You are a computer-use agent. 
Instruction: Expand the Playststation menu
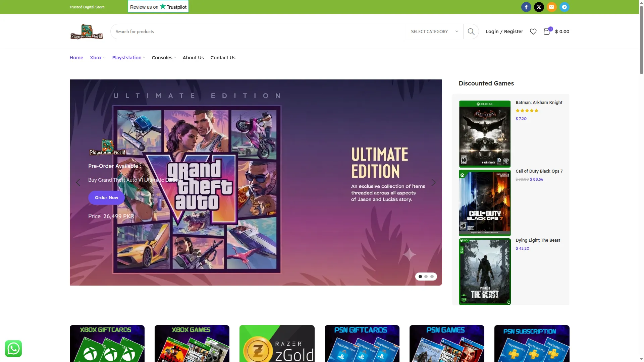(128, 58)
